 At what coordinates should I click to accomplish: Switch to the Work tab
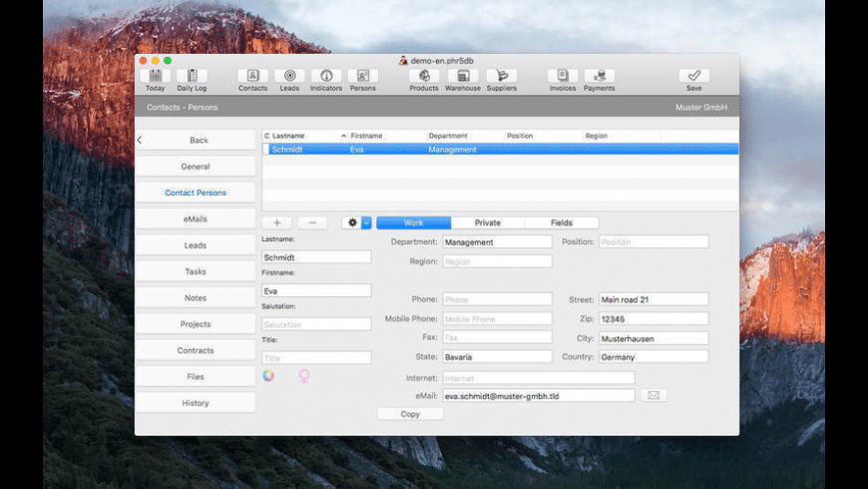coord(413,223)
